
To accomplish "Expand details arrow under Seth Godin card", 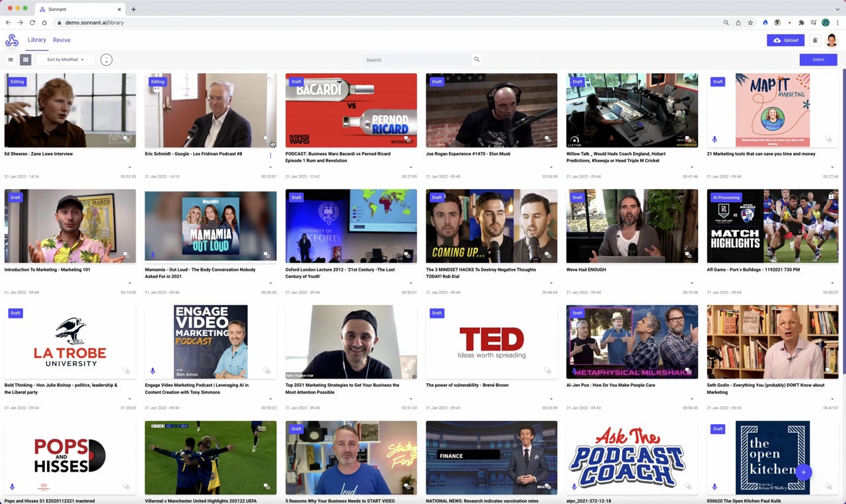I will 832,399.
